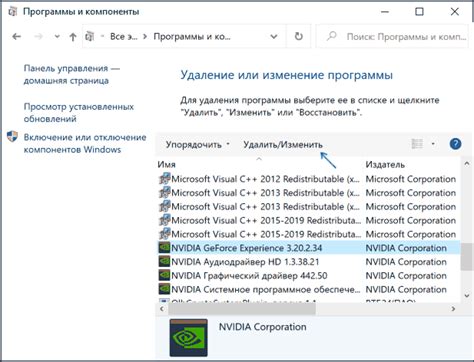Click the address bar folder icon
Screen dimensions: 474x362
click(89, 36)
